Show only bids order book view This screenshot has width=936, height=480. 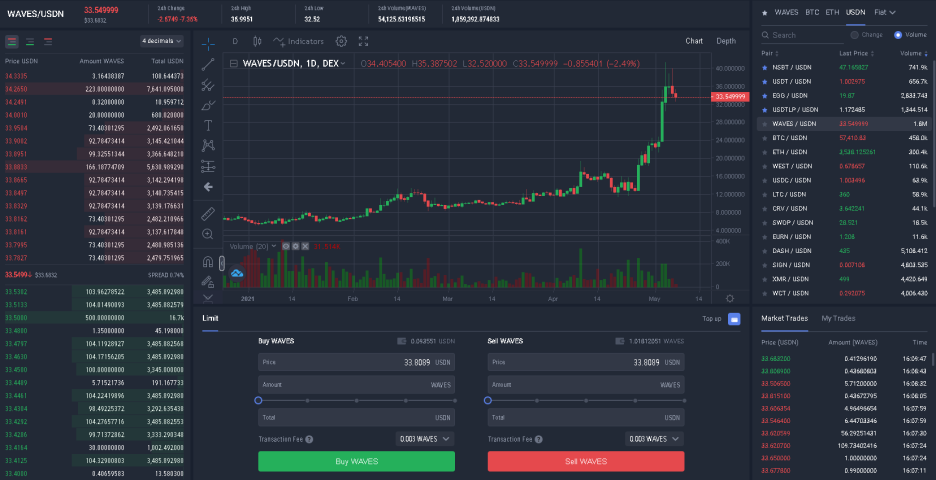30,42
